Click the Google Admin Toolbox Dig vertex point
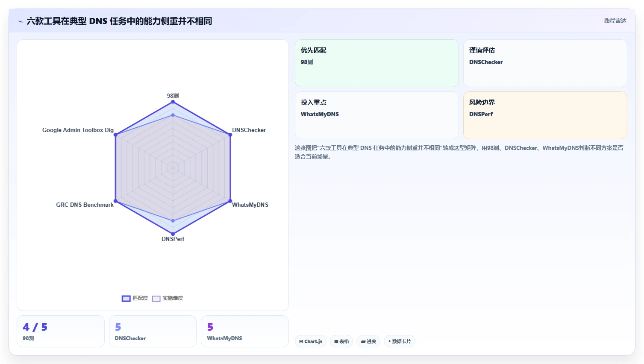The height and width of the screenshot is (364, 644). 115,135
